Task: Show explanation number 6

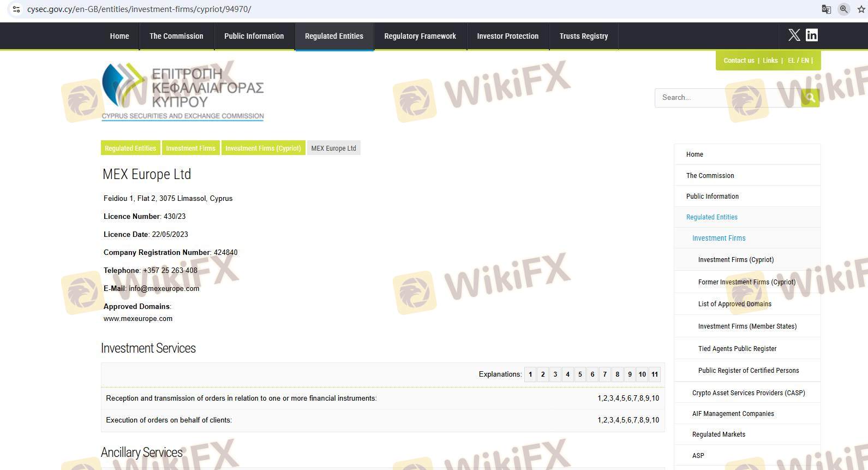Action: click(x=592, y=374)
